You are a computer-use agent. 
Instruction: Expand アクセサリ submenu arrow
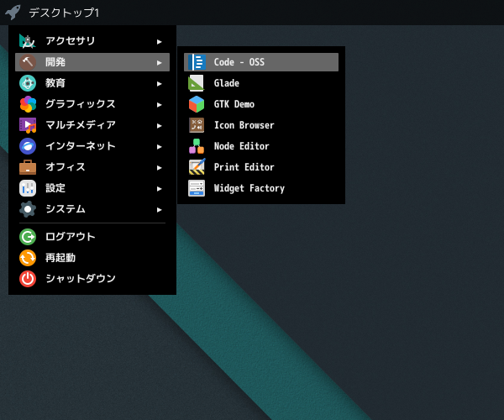tap(159, 41)
